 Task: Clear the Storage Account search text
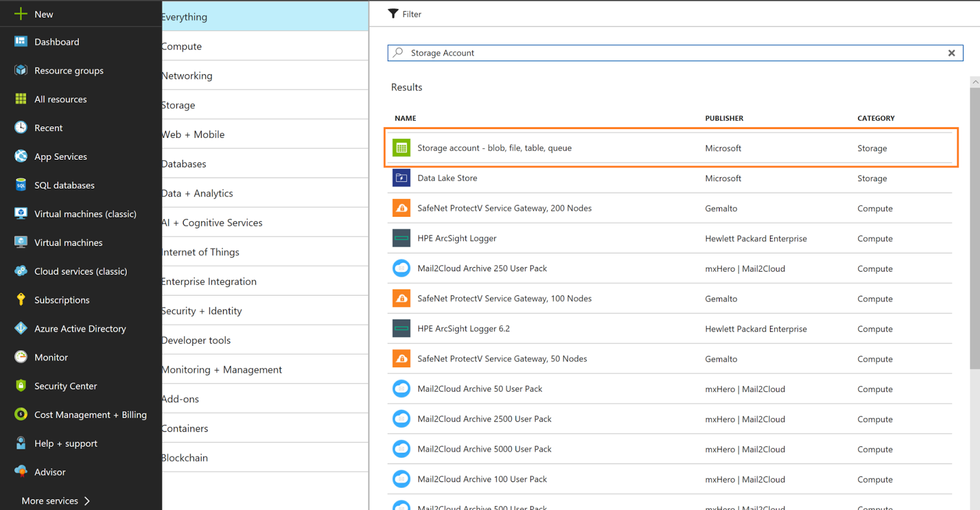pos(951,53)
